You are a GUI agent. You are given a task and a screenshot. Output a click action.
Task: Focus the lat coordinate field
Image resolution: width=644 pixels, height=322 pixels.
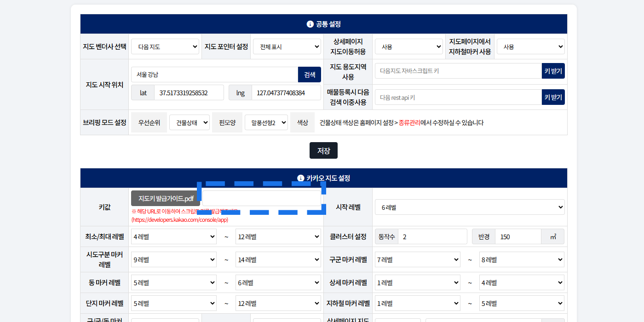pyautogui.click(x=189, y=92)
